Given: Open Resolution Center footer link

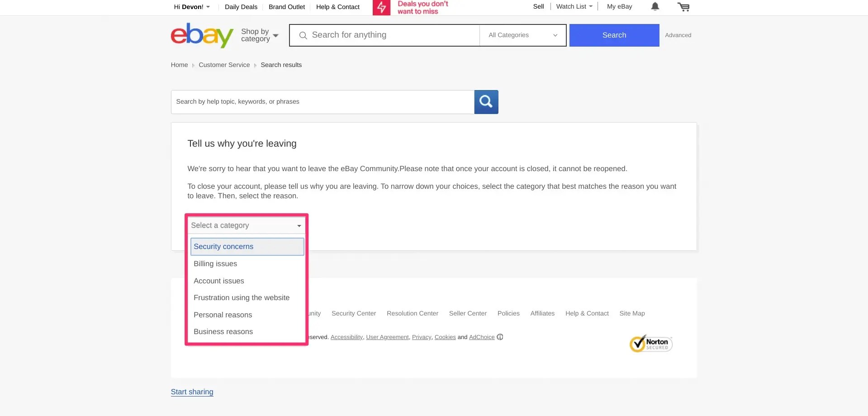Looking at the screenshot, I should (x=413, y=313).
